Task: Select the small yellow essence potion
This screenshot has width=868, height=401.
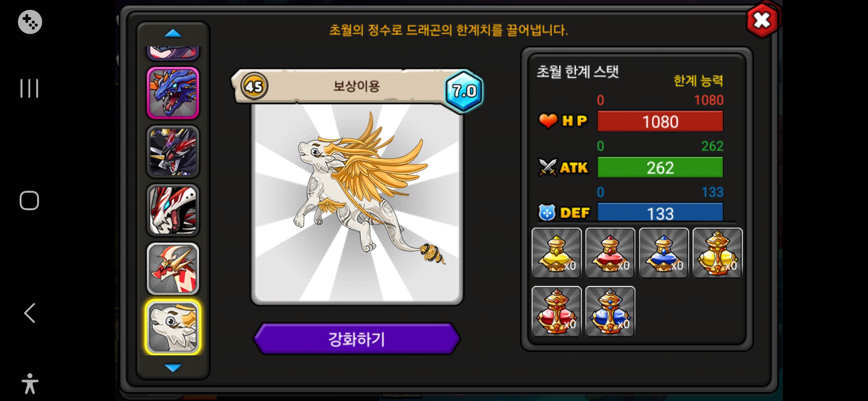Action: coord(556,253)
